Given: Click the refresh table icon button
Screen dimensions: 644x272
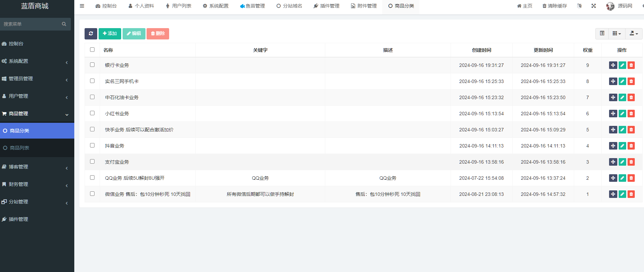Looking at the screenshot, I should tap(91, 34).
